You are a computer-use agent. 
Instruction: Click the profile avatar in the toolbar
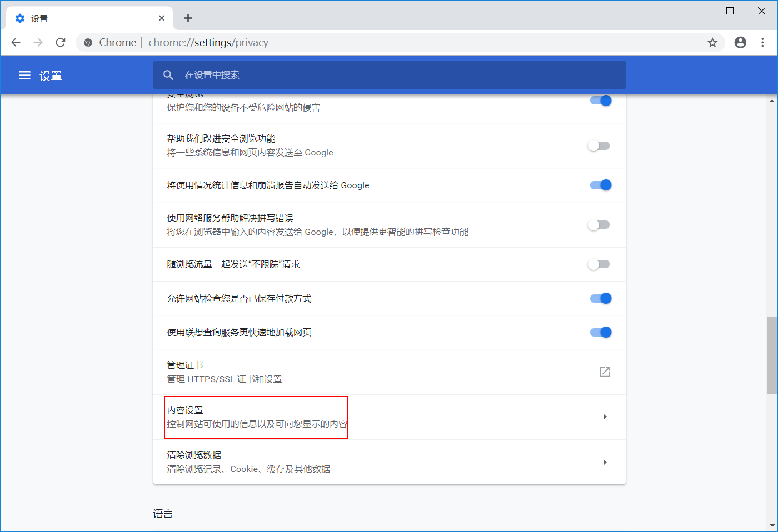pos(740,42)
